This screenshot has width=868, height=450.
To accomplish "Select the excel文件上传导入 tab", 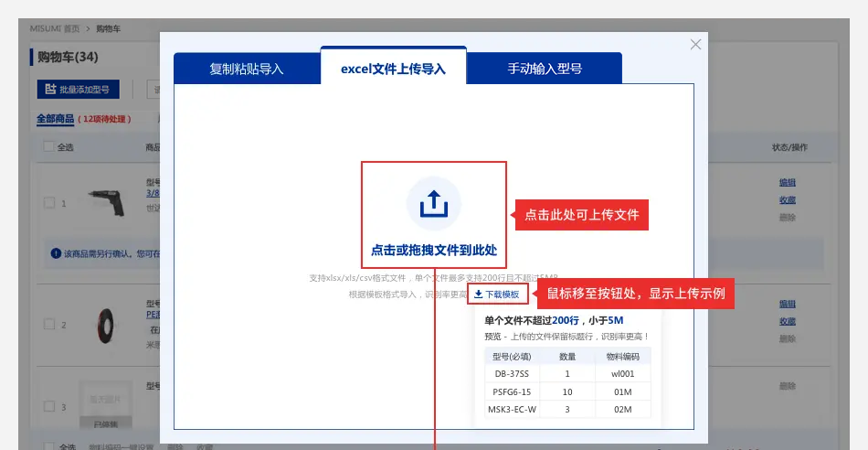I will point(393,69).
